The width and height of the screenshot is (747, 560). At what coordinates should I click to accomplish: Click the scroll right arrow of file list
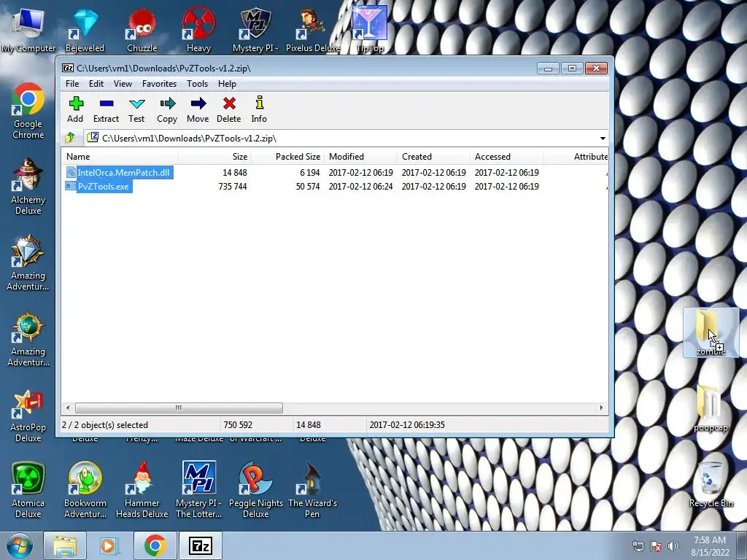(601, 408)
